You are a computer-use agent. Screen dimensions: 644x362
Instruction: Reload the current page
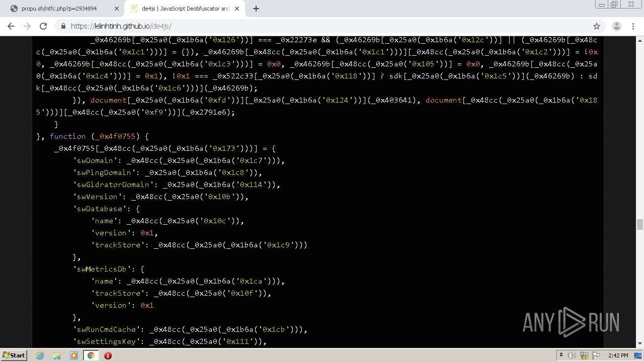[43, 26]
